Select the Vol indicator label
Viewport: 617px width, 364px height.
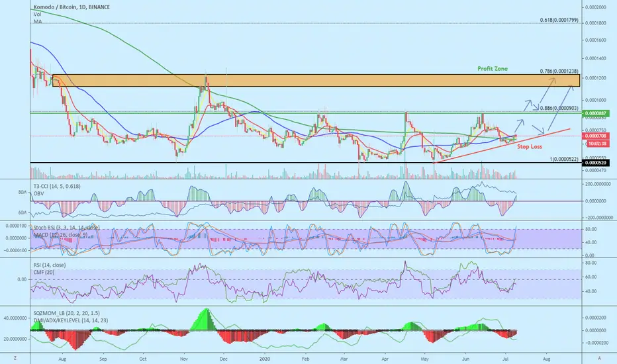click(x=37, y=14)
